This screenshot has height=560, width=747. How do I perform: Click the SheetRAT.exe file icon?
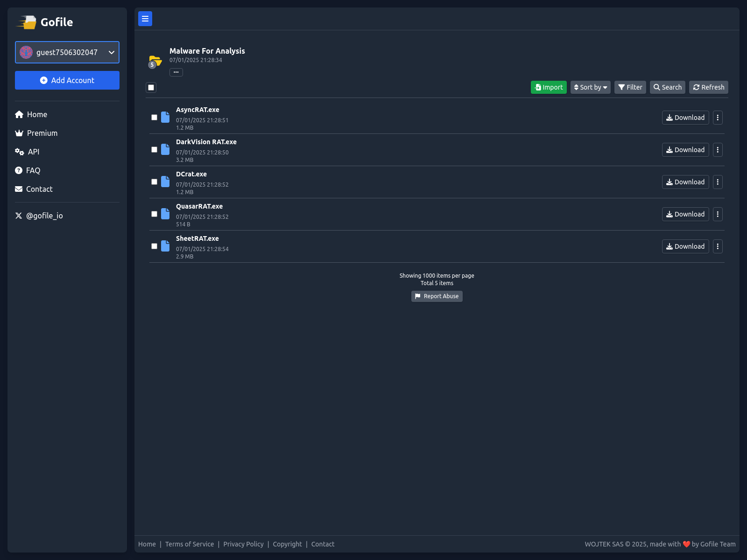pos(165,246)
